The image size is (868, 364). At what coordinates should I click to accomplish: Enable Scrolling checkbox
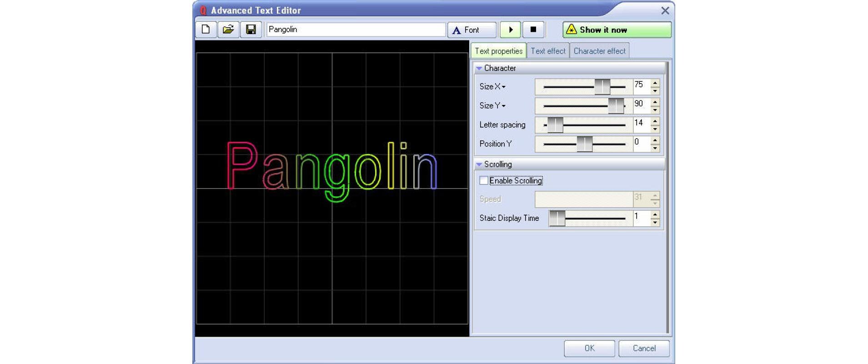[x=484, y=180]
